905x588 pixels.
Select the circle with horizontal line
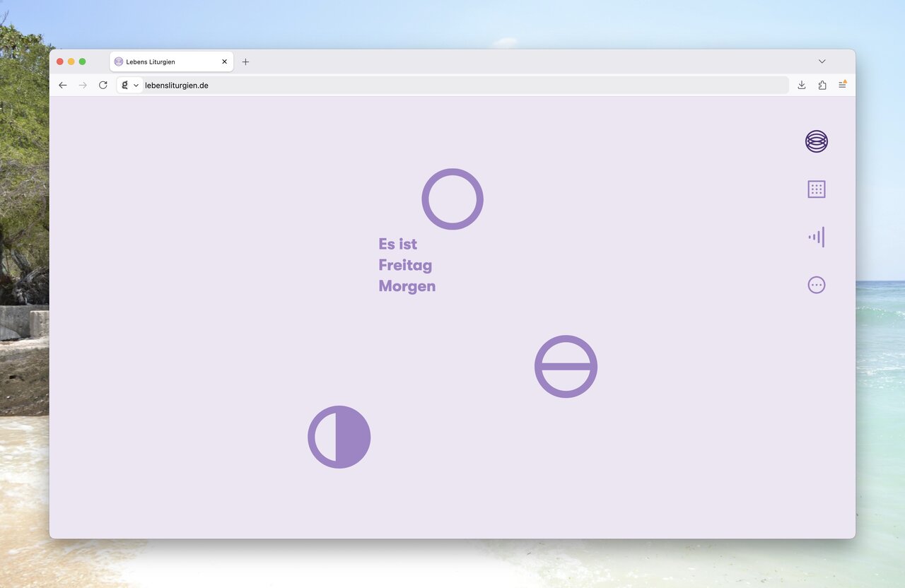[x=566, y=366]
